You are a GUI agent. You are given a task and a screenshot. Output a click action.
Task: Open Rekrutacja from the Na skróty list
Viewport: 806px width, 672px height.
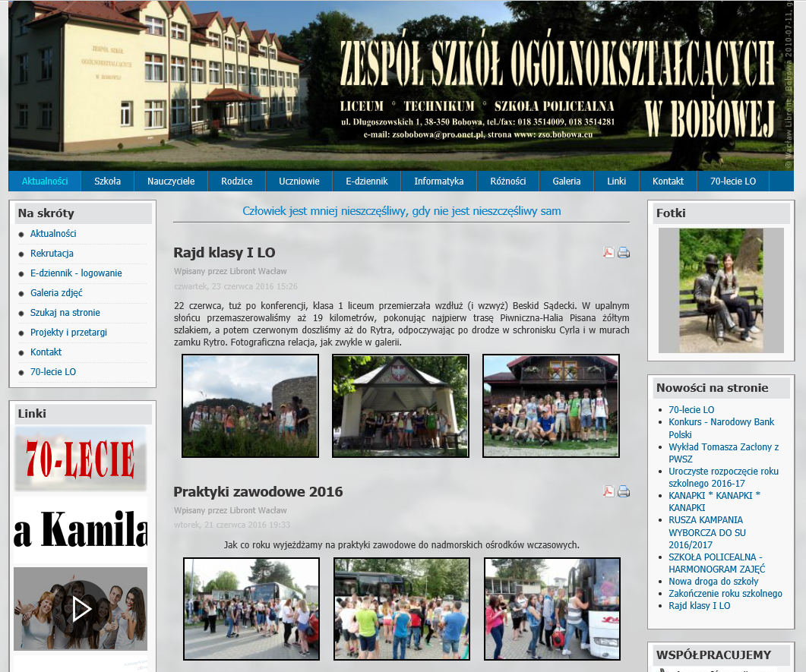52,253
